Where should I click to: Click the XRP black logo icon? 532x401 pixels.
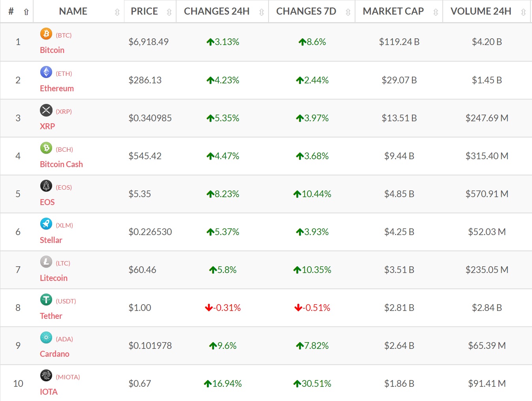46,110
